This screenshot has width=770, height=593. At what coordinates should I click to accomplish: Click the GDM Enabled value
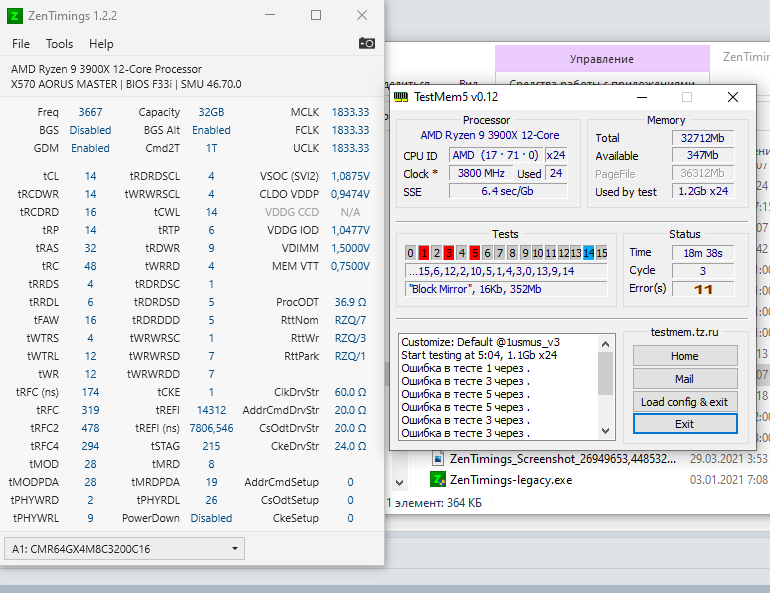tap(90, 148)
